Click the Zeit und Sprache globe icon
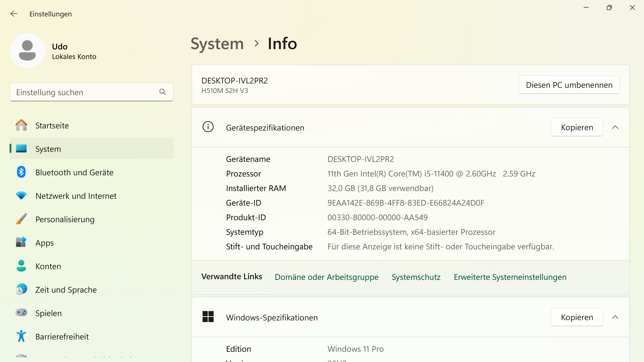Screen dimensions: 644x362 (21, 289)
